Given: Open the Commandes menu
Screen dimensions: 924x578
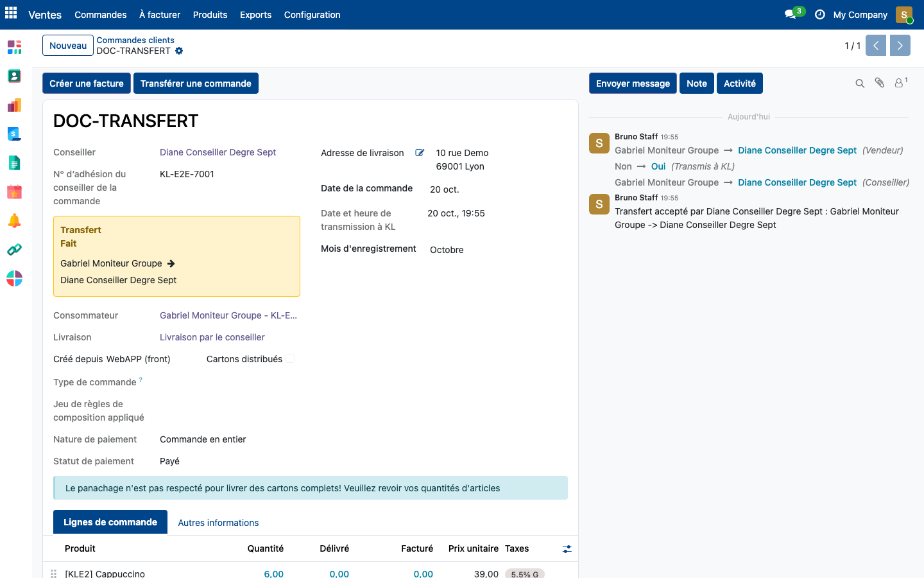Looking at the screenshot, I should tap(101, 15).
